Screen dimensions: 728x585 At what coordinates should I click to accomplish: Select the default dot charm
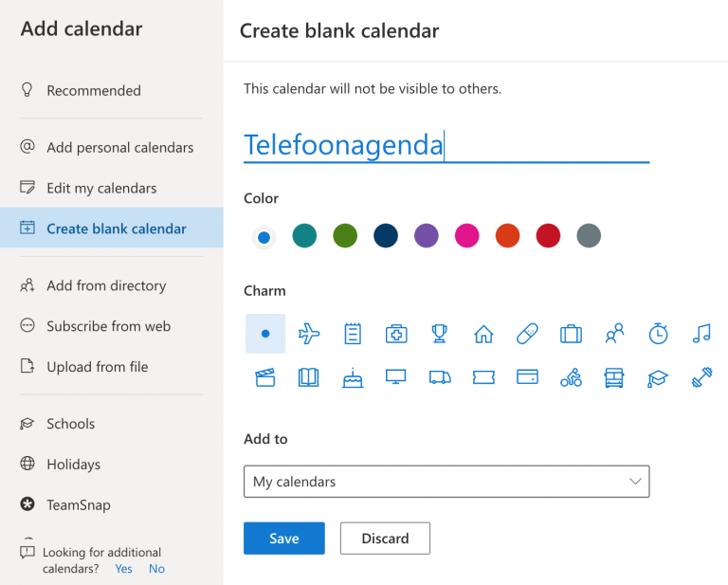[265, 334]
